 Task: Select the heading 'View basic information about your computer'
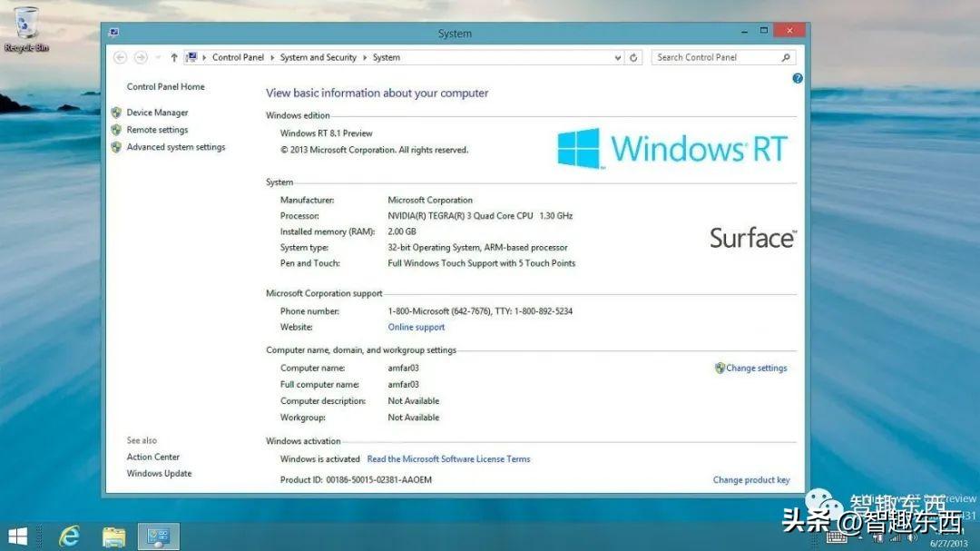[377, 93]
